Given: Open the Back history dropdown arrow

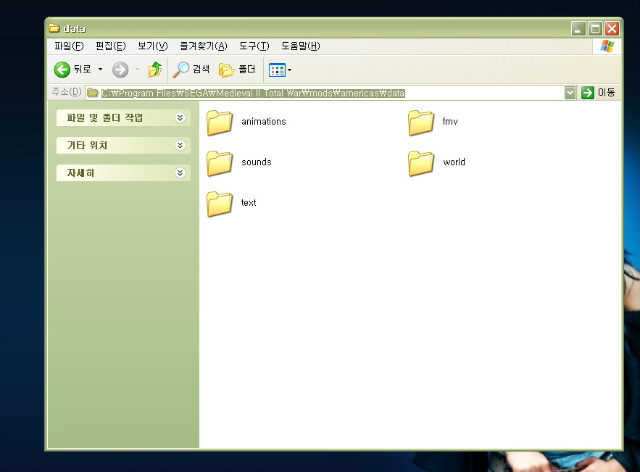Looking at the screenshot, I should (100, 69).
